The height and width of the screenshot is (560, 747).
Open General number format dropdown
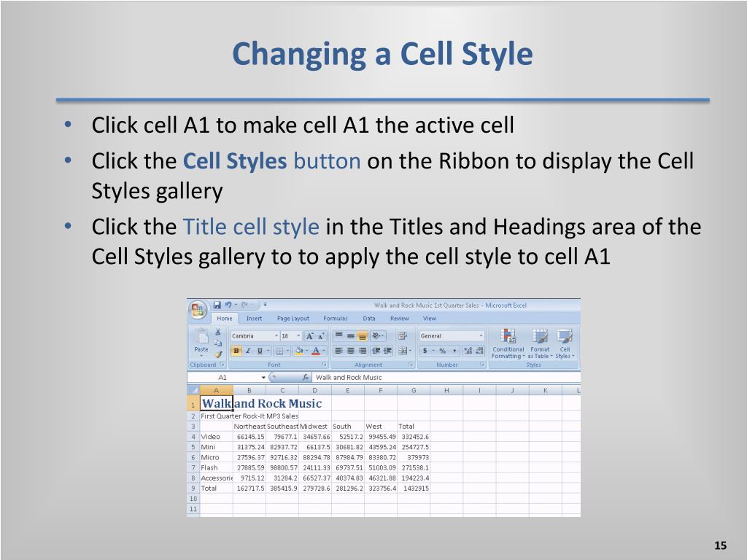click(481, 335)
